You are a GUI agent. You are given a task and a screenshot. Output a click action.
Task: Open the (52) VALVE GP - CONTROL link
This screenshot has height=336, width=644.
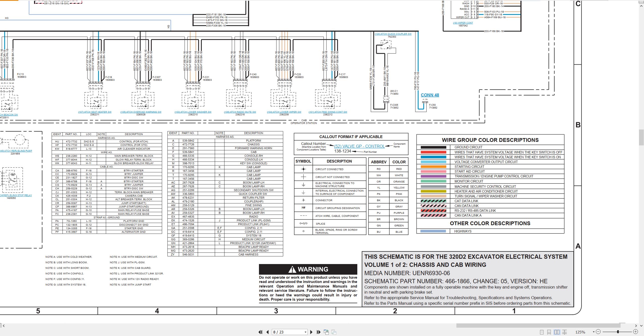[359, 146]
